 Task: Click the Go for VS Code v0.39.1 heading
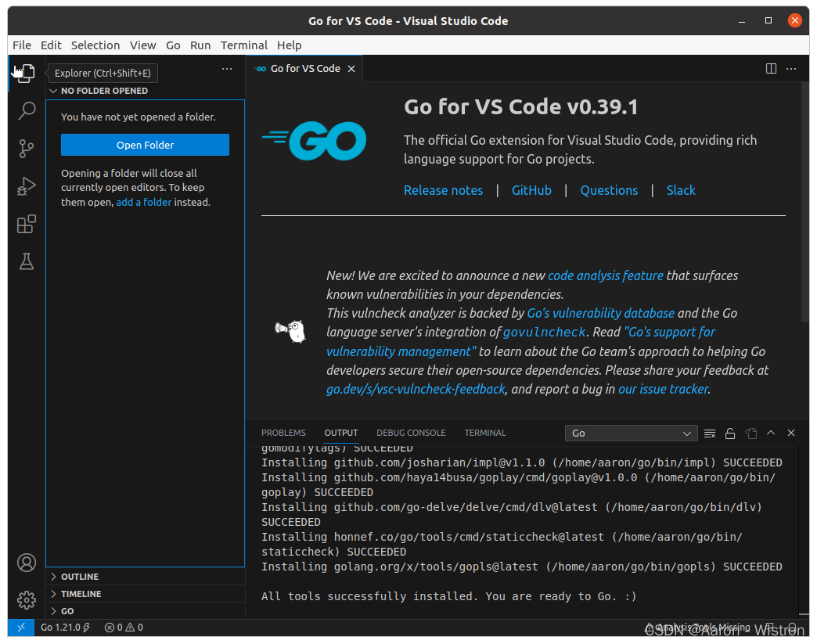pos(520,107)
